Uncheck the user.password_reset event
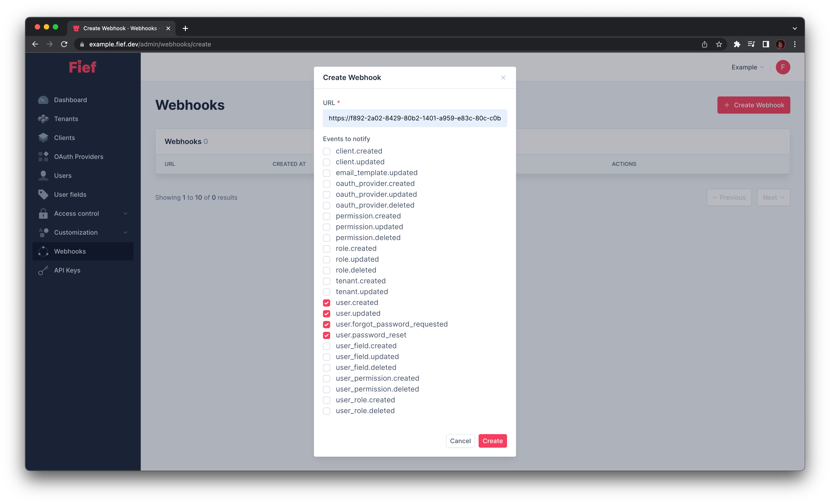This screenshot has width=830, height=504. click(x=326, y=335)
